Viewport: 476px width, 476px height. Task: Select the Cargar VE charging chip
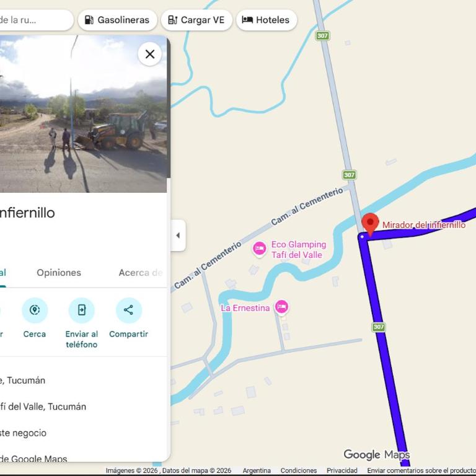[x=196, y=20]
